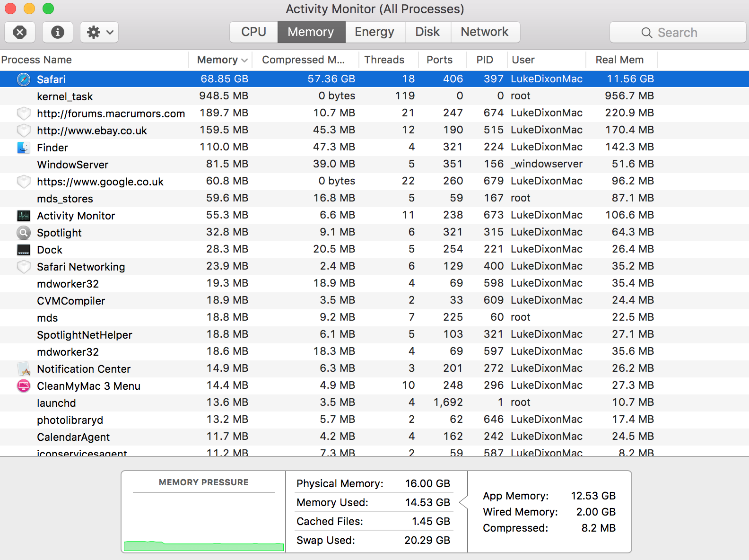Viewport: 749px width, 560px height.
Task: Click the Swap Used 20.29 GB value
Action: coord(427,540)
